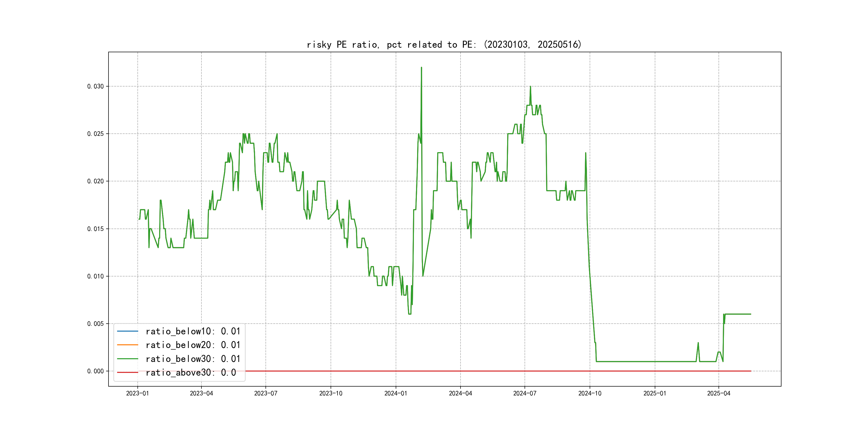Click the green ratio_below30 legend line swatch
This screenshot has width=868, height=434.
[127, 359]
